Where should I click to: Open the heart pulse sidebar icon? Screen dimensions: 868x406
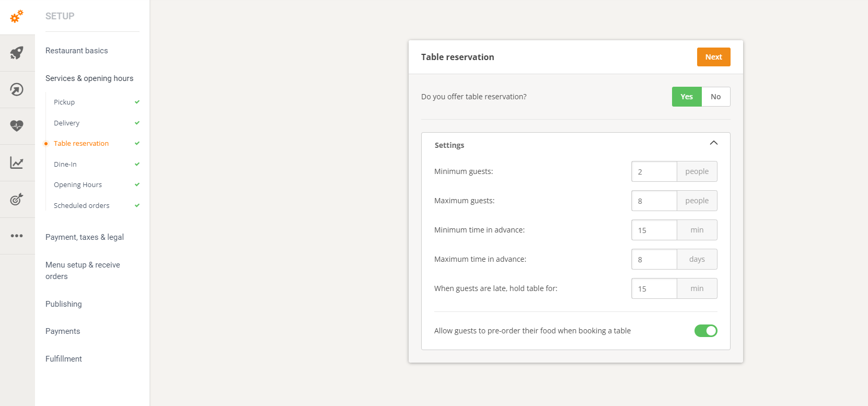pos(17,126)
